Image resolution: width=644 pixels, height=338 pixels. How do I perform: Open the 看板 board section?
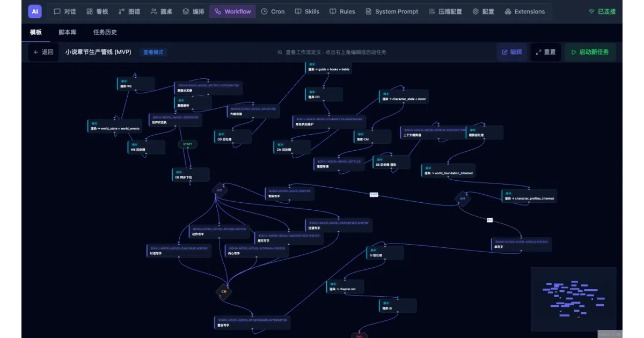[x=97, y=11]
